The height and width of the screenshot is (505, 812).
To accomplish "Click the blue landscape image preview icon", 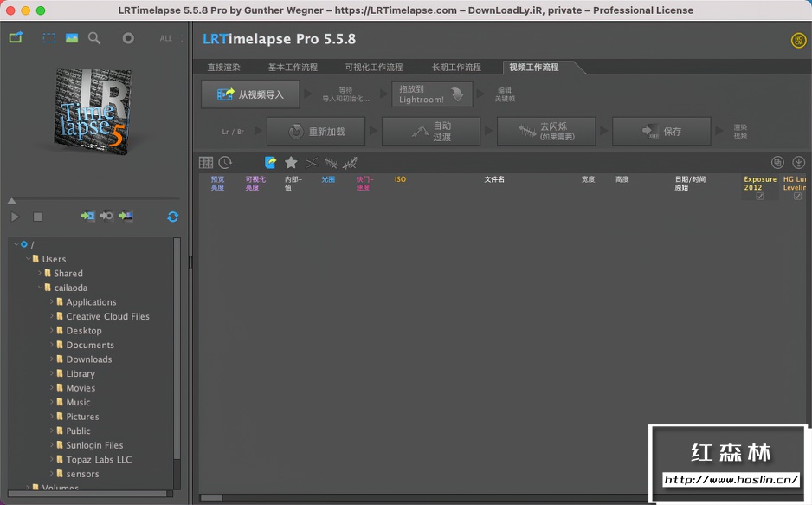I will [72, 38].
